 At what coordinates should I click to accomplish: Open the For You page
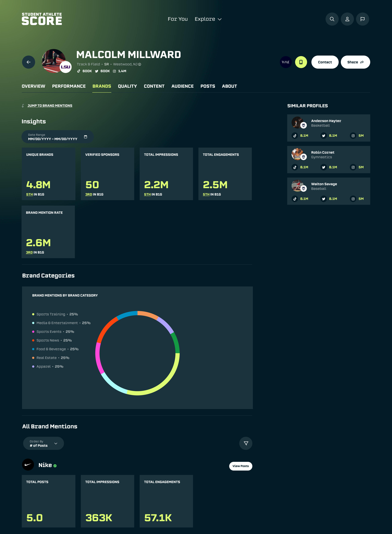coord(177,19)
